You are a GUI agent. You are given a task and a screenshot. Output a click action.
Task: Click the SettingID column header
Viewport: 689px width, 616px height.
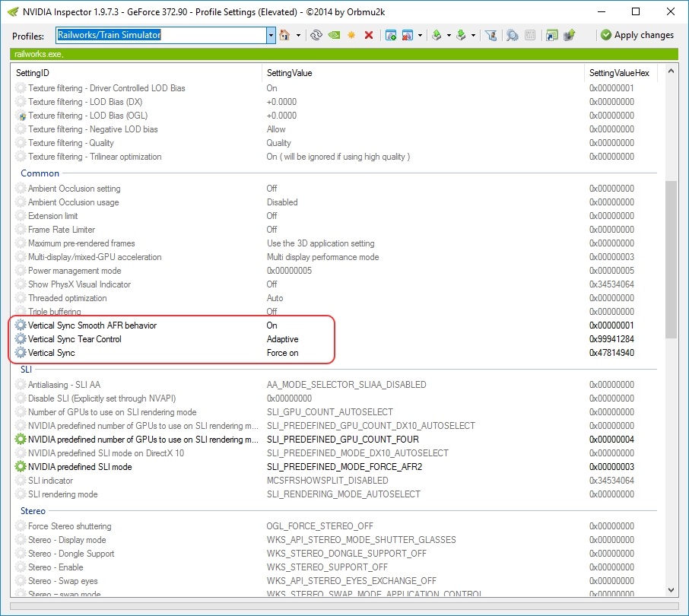33,73
